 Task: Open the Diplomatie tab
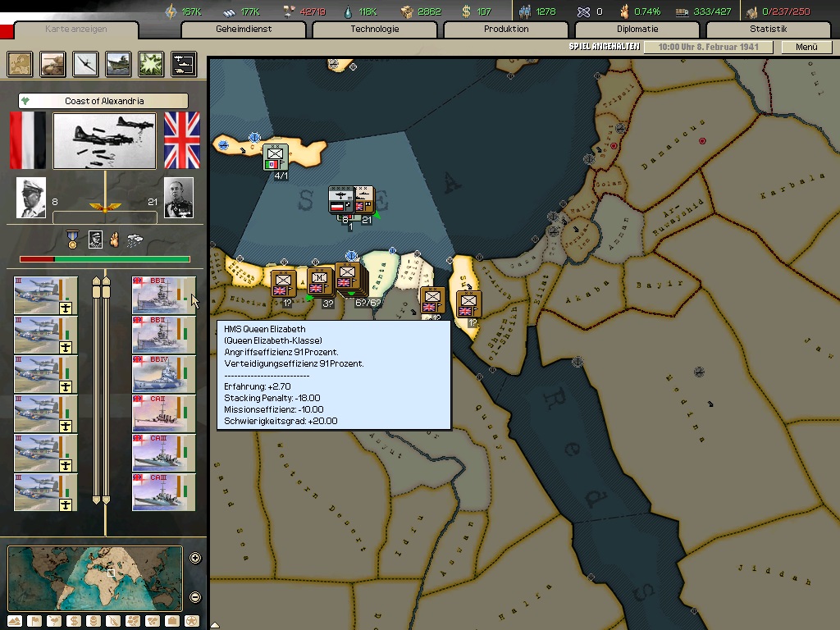click(637, 29)
